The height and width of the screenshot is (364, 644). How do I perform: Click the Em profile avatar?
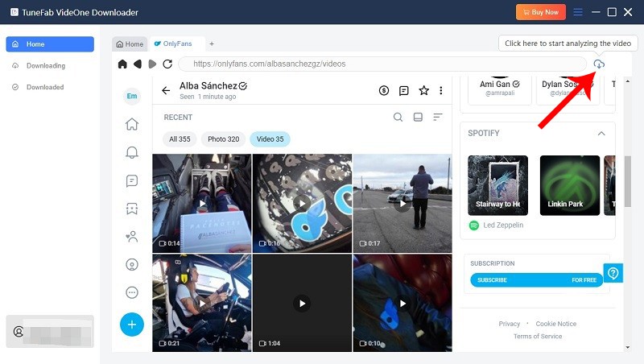point(132,96)
